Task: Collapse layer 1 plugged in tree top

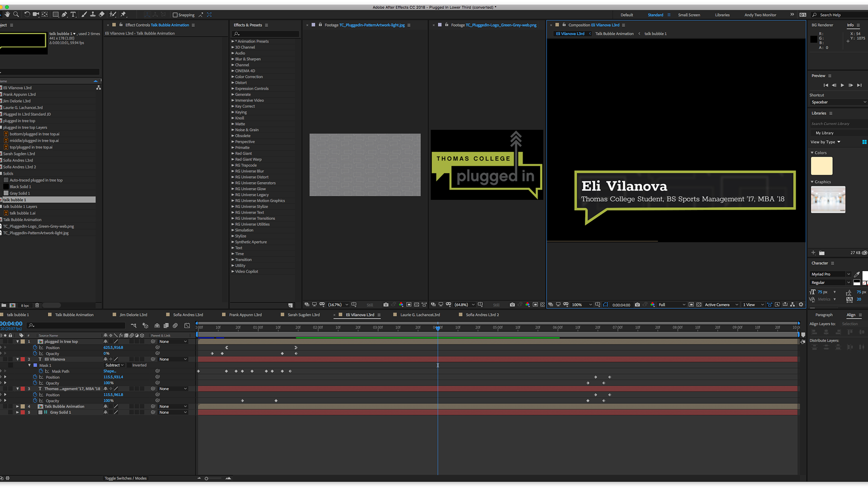Action: pos(18,342)
